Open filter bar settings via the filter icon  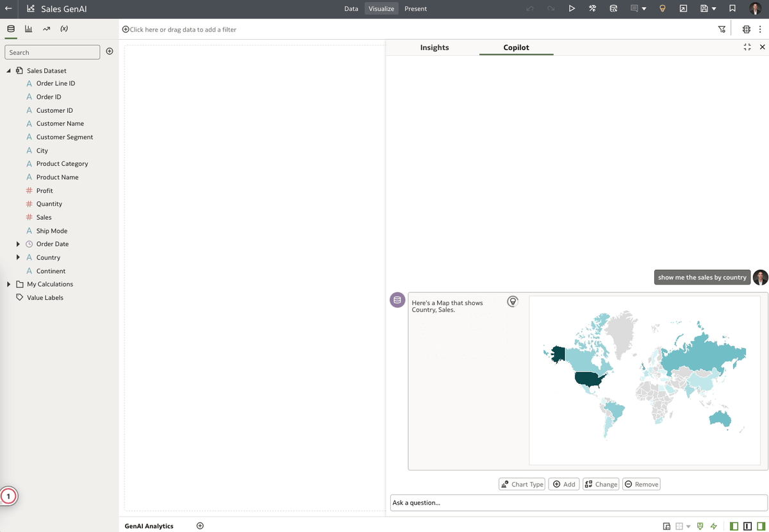coord(722,29)
